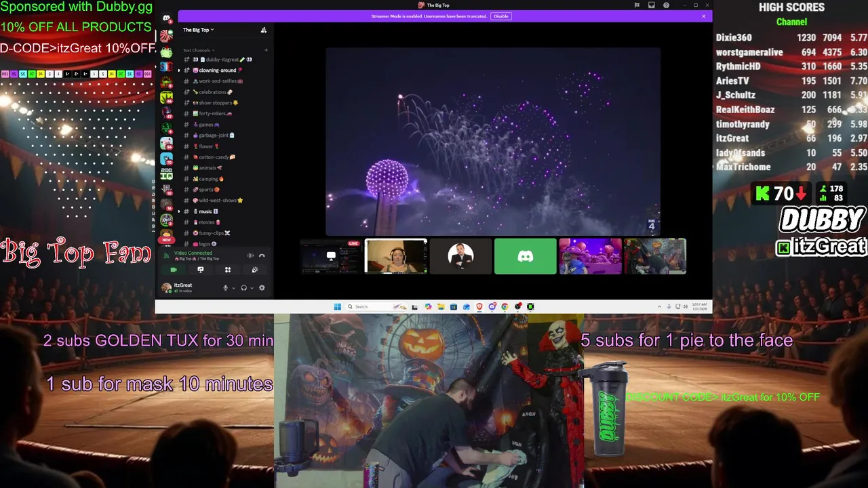
Task: Open File Explorer from the taskbar
Action: (441, 306)
